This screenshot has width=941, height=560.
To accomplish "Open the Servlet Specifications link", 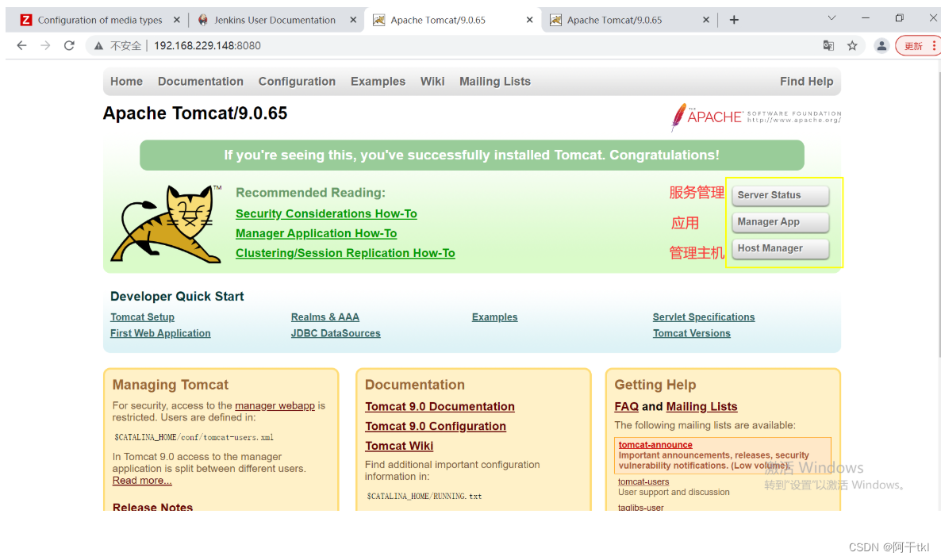I will [x=704, y=317].
